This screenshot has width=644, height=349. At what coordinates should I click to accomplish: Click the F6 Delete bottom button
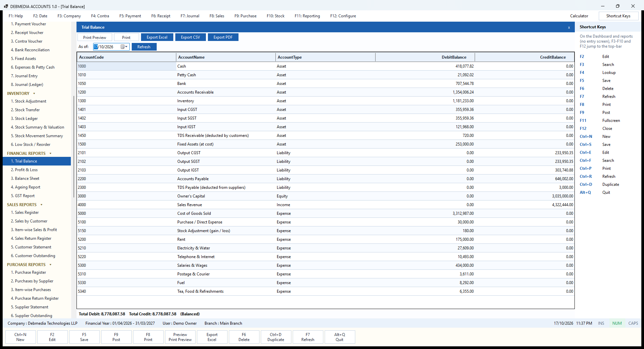coord(244,337)
